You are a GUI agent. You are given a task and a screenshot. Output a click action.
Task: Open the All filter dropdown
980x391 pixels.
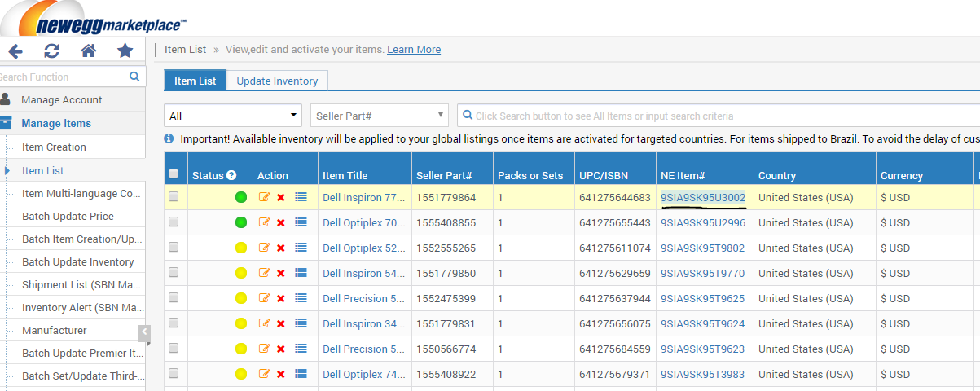(x=233, y=116)
